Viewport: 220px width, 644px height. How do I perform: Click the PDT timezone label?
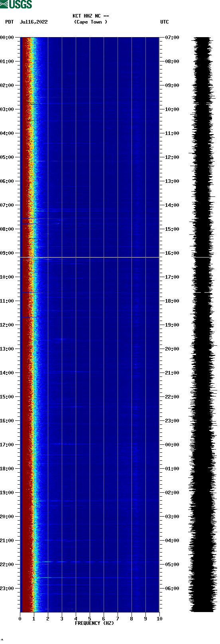[x=10, y=22]
